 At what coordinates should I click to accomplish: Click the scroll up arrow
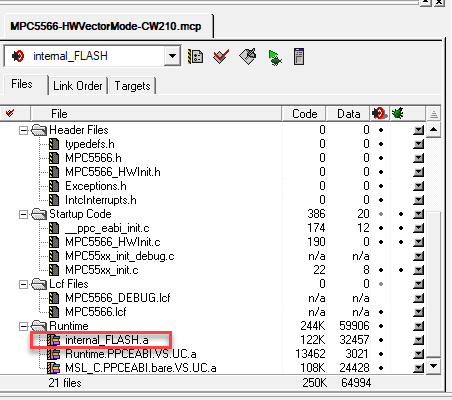[433, 129]
